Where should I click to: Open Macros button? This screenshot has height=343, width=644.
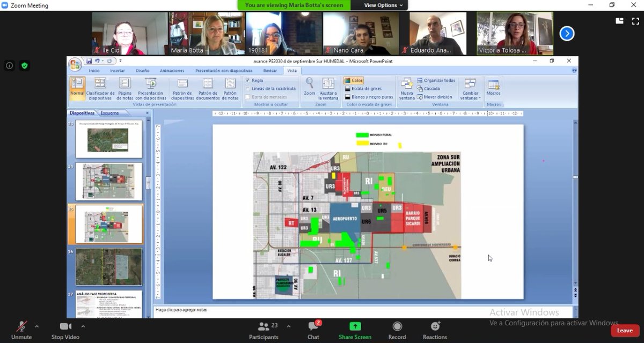(494, 87)
